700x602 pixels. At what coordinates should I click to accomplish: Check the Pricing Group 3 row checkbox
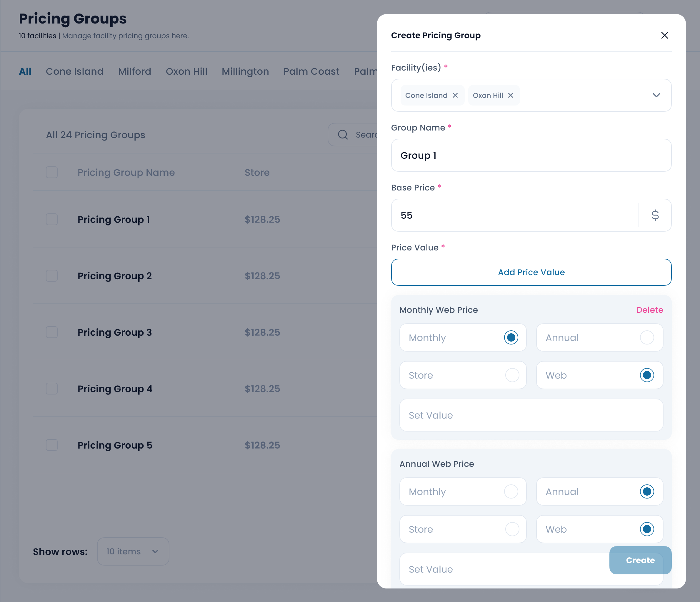(52, 332)
